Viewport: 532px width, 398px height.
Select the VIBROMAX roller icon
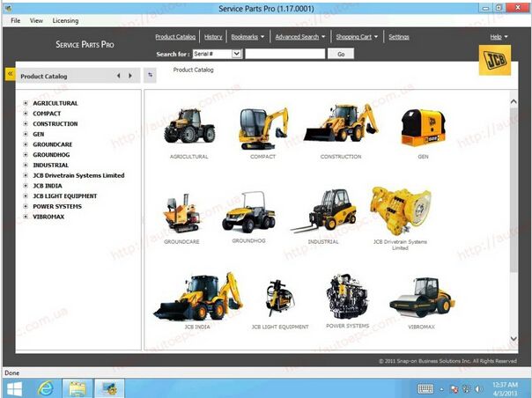coord(422,298)
